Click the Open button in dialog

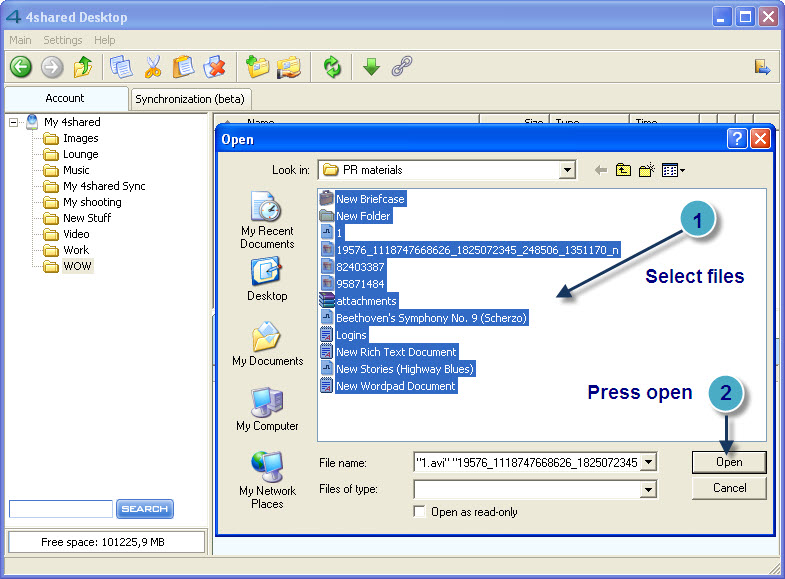pyautogui.click(x=729, y=462)
